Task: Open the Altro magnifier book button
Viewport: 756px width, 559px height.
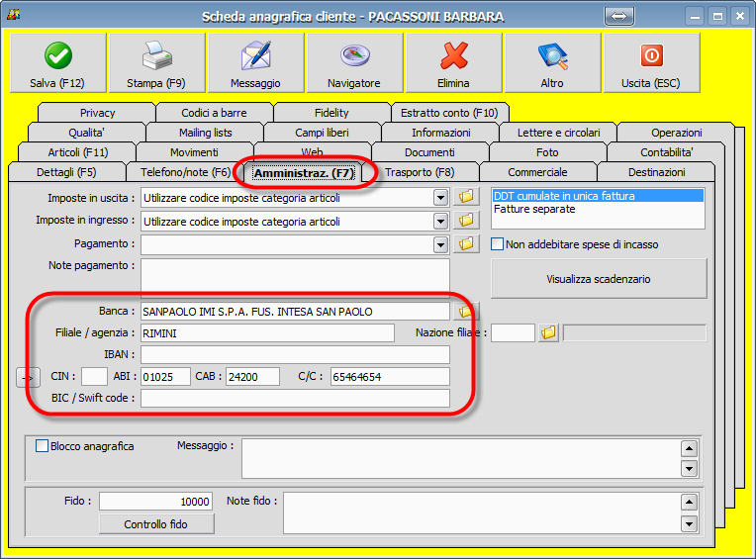Action: pyautogui.click(x=552, y=62)
